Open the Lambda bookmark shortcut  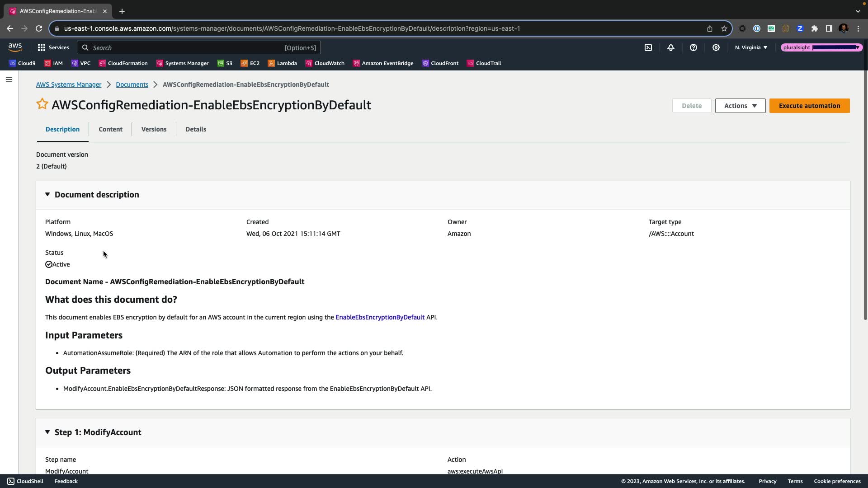(x=283, y=63)
